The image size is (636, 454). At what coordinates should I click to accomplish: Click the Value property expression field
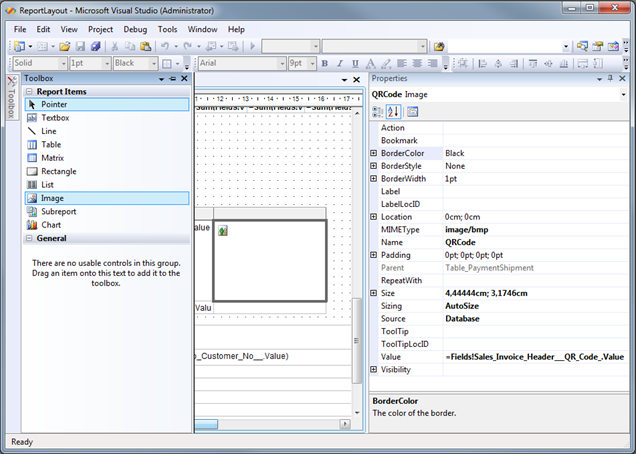[x=534, y=356]
